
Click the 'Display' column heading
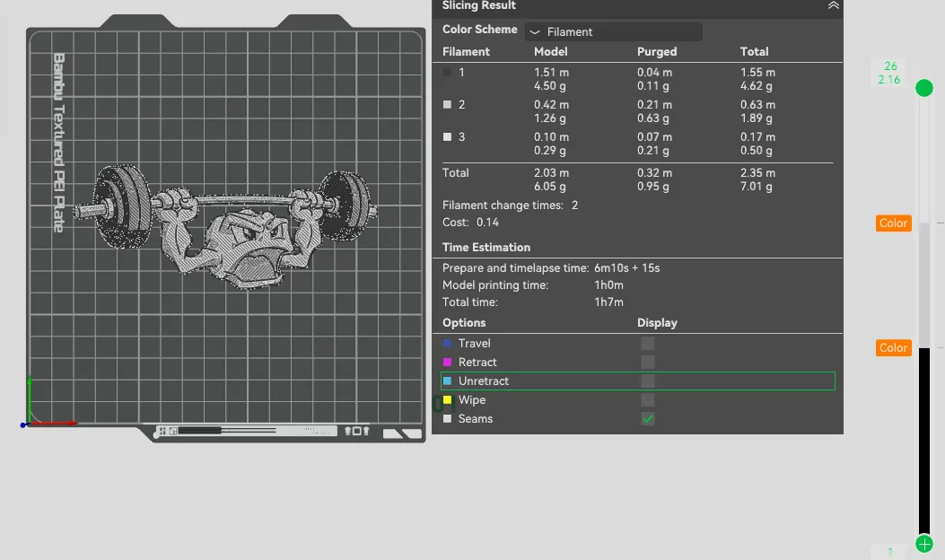click(657, 323)
